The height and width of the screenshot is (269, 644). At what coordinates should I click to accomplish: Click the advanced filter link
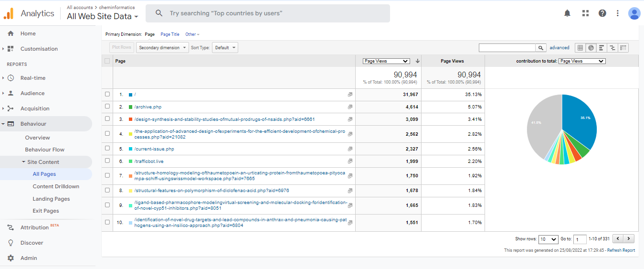pos(560,48)
